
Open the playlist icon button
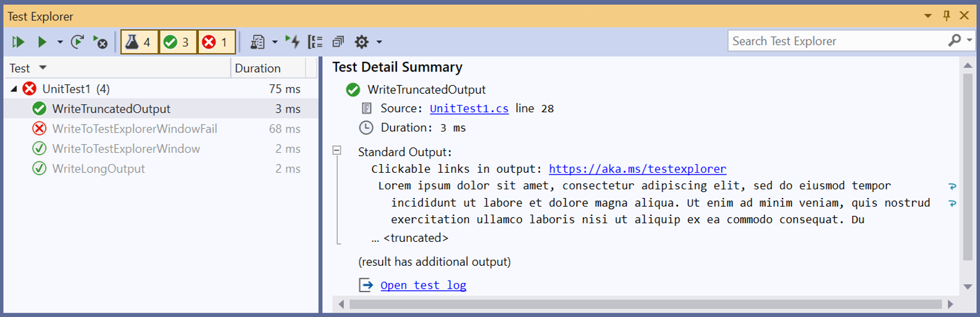coord(258,42)
